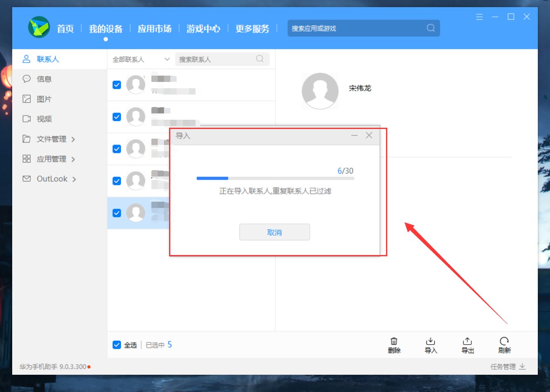Open the 游戏中心 menu item
The image size is (550, 392).
click(x=204, y=29)
